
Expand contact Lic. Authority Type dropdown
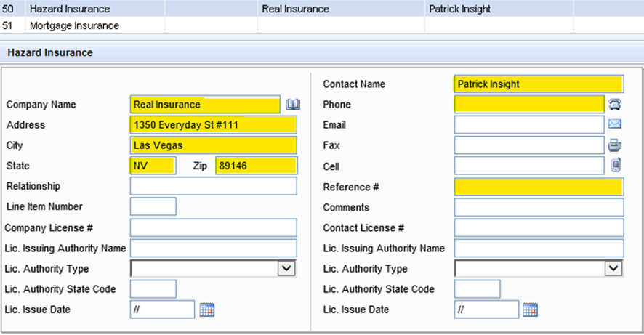[x=614, y=269]
